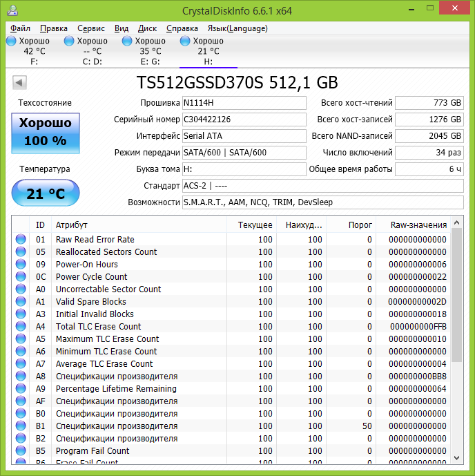Click the Прошивка field N1114H
The height and width of the screenshot is (476, 475).
point(244,103)
